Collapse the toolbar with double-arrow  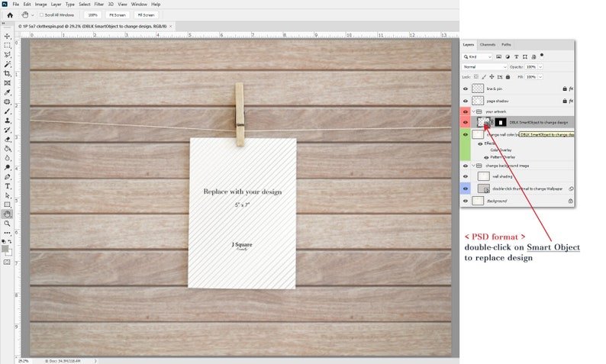pos(4,24)
